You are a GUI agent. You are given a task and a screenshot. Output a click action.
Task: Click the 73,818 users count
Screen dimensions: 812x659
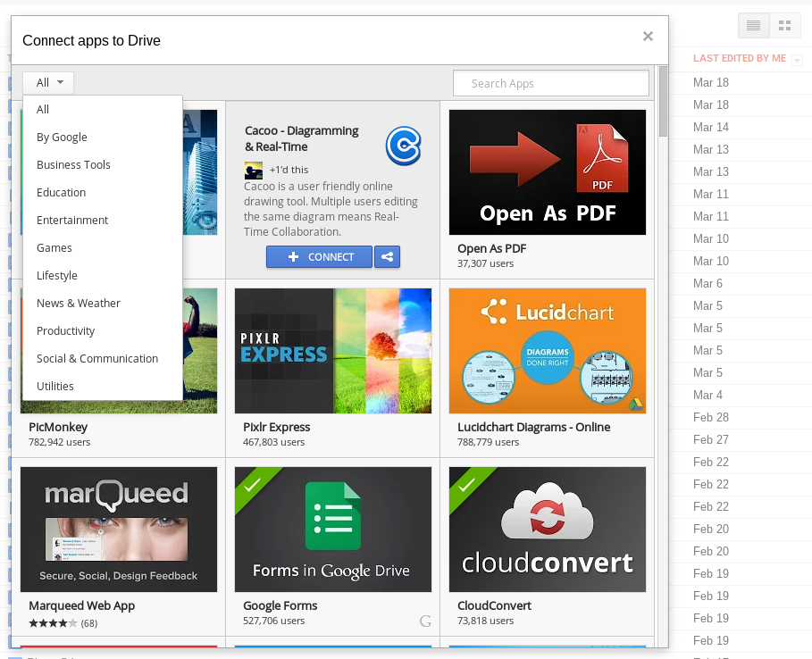pos(486,621)
